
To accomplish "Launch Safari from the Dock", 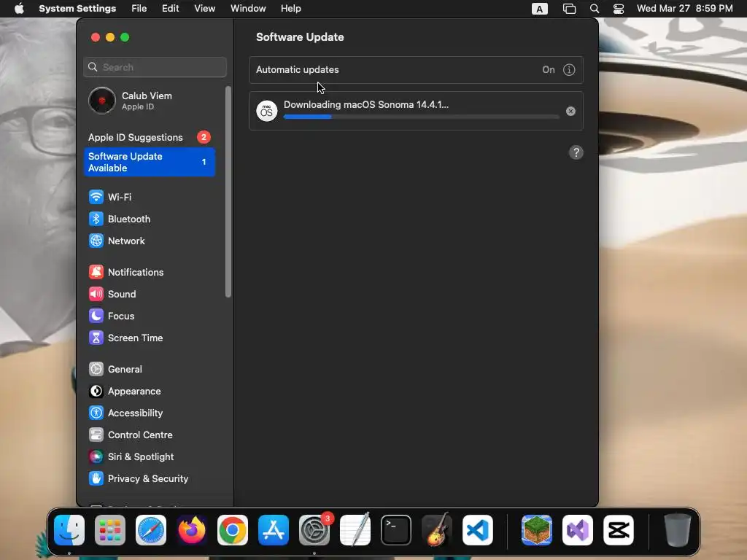I will tap(151, 530).
